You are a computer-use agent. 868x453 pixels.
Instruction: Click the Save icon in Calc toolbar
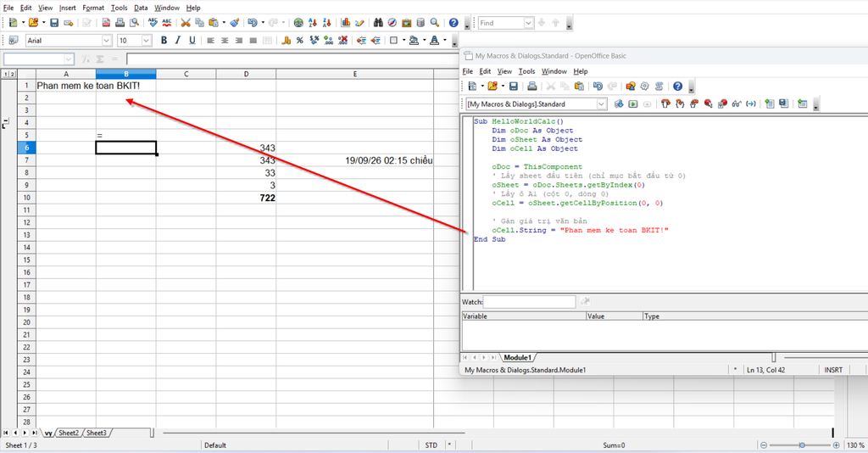point(54,23)
